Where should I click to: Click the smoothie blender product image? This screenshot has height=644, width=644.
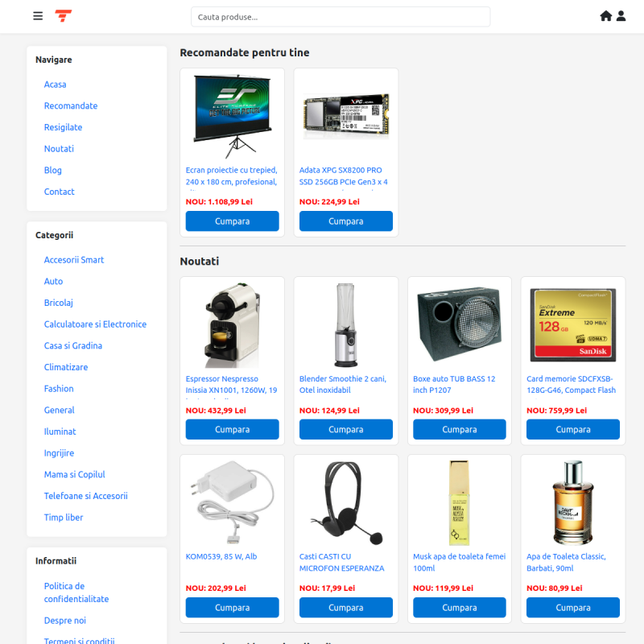point(346,324)
